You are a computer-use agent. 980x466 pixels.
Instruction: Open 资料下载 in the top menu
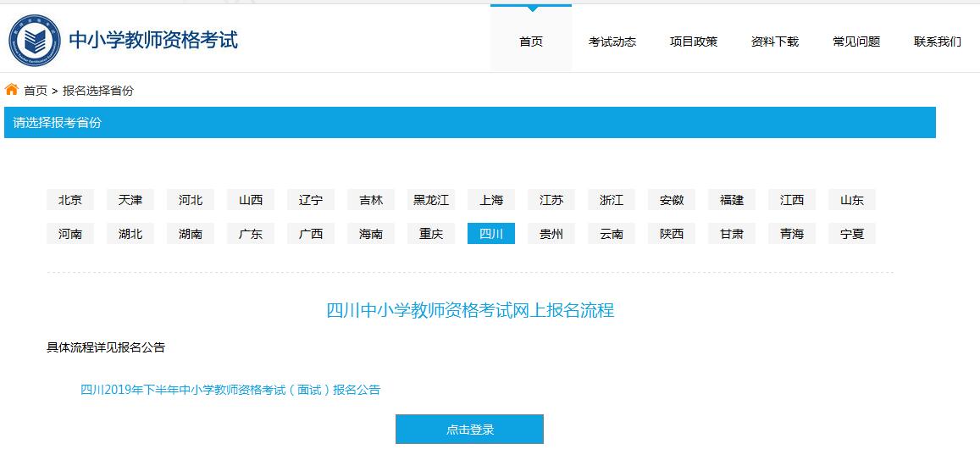pos(775,42)
